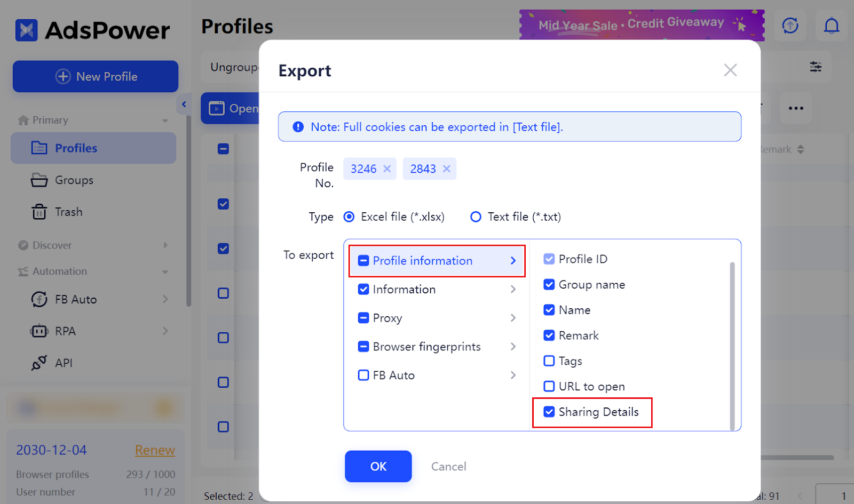Click the Groups folder icon
The image size is (854, 504).
coord(39,180)
